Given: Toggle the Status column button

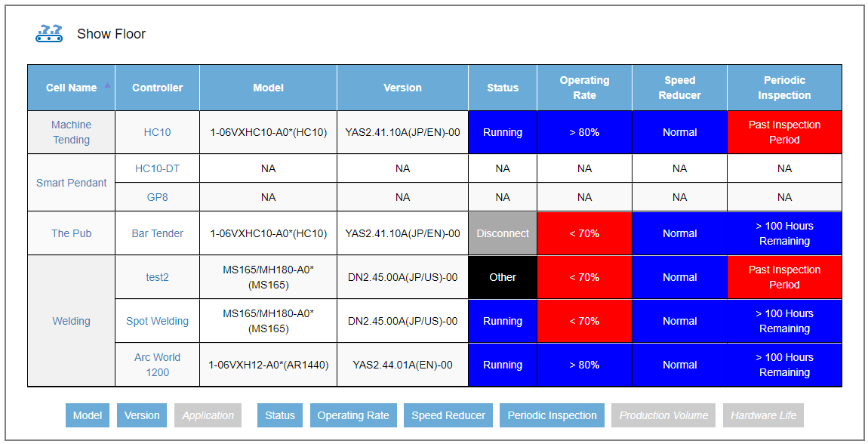Looking at the screenshot, I should point(280,415).
